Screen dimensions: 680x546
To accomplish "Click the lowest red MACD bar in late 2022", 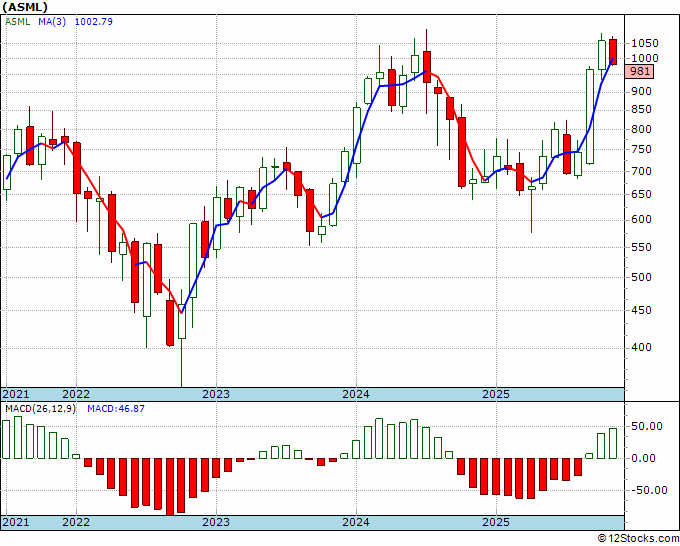I will pyautogui.click(x=170, y=487).
